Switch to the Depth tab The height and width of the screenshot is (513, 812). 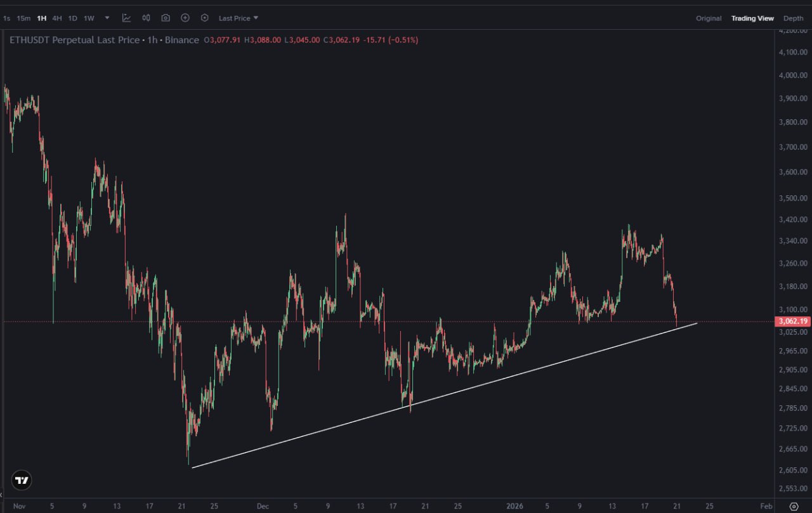(x=793, y=18)
